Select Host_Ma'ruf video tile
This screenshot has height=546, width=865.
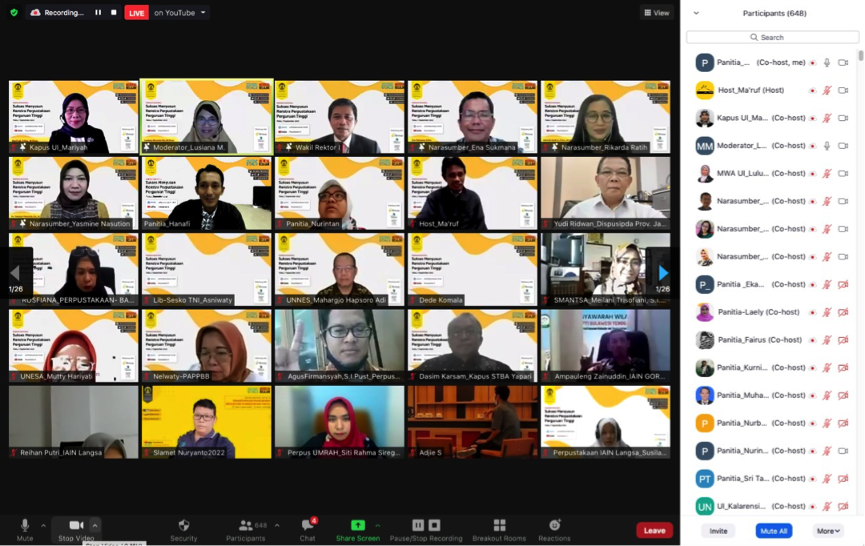(x=472, y=193)
